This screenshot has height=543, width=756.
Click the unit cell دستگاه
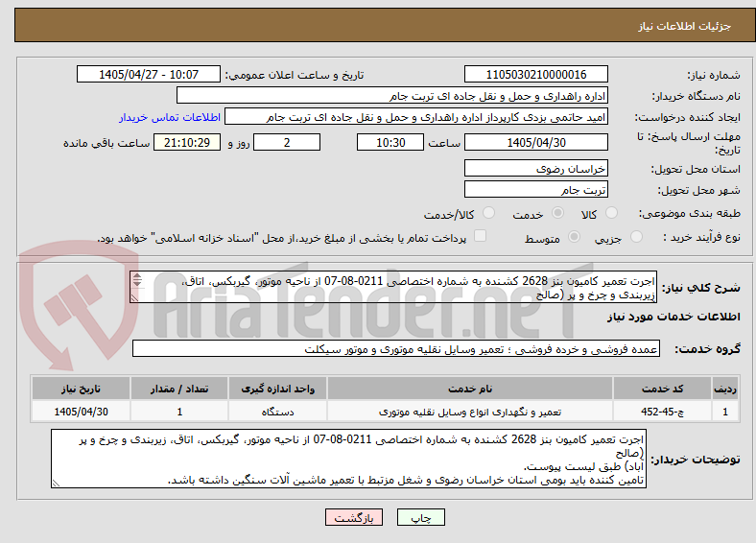pos(277,412)
